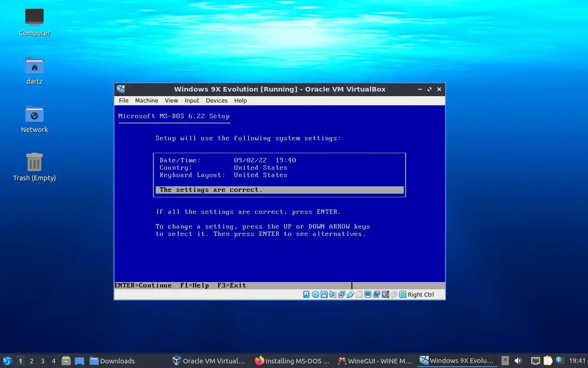Open the Devices menu
The width and height of the screenshot is (588, 368).
216,100
